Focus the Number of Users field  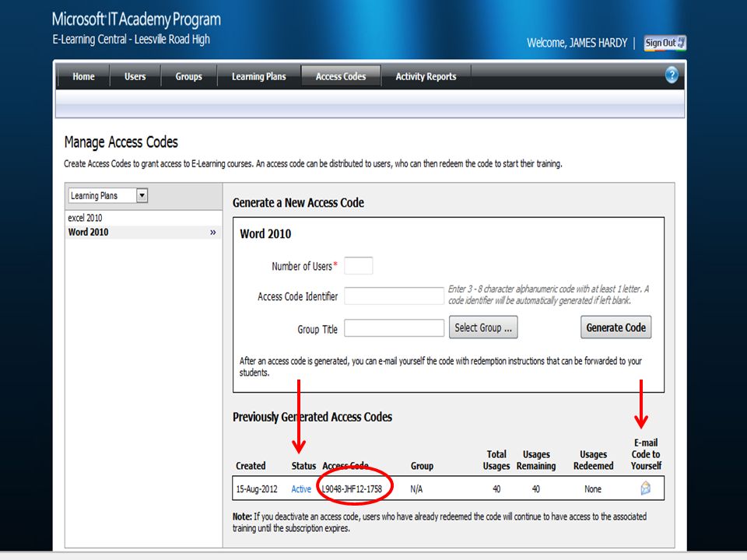(358, 266)
